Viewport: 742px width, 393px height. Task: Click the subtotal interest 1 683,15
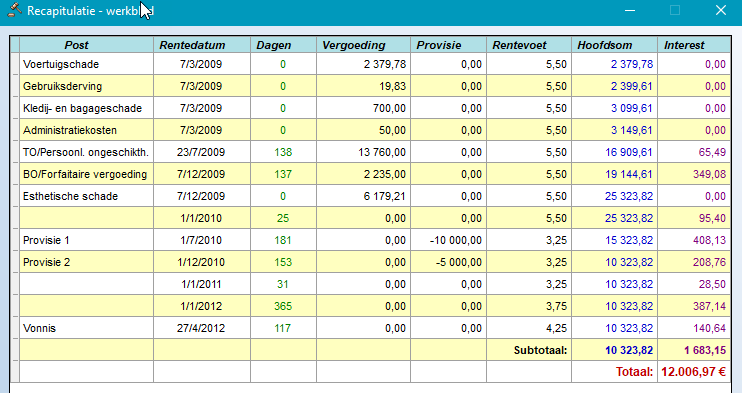705,350
